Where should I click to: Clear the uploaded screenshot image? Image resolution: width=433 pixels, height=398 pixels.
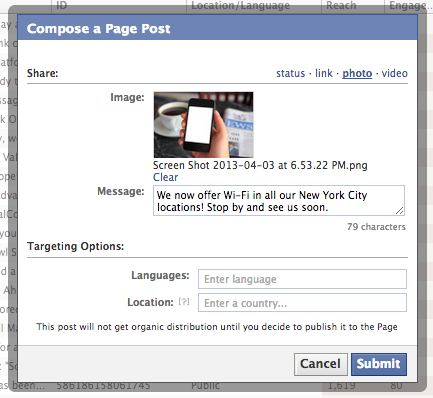pos(165,177)
